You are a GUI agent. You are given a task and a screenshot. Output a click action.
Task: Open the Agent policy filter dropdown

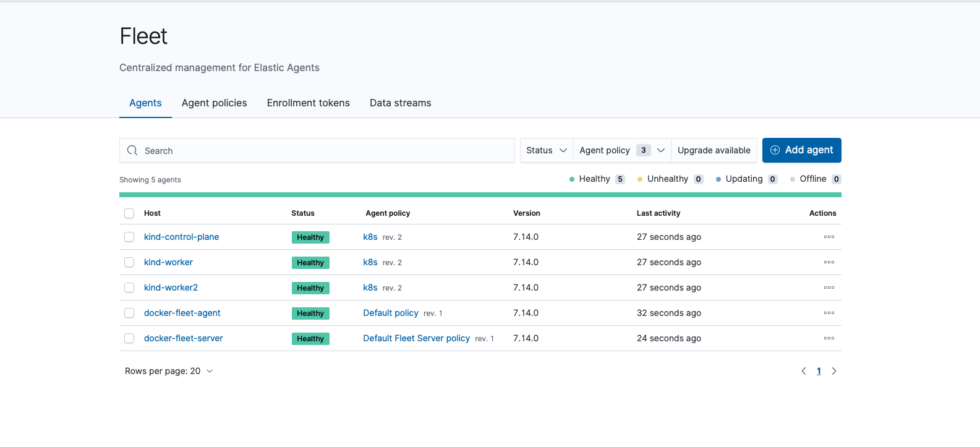click(x=622, y=150)
